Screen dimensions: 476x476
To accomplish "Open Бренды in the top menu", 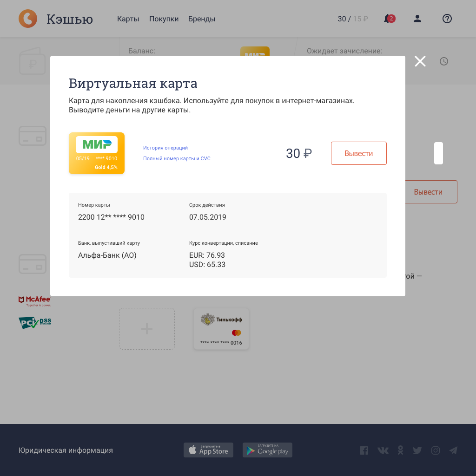I will [x=202, y=19].
